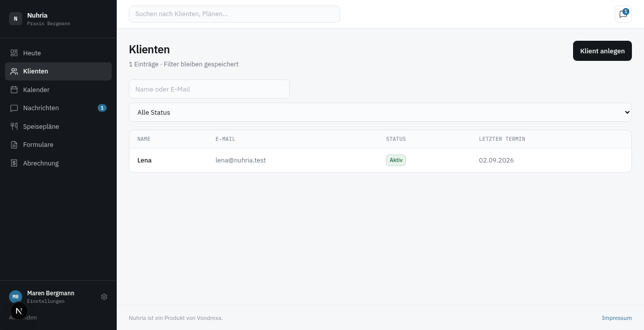Click the LETZTER TERMIN column header

click(x=502, y=139)
